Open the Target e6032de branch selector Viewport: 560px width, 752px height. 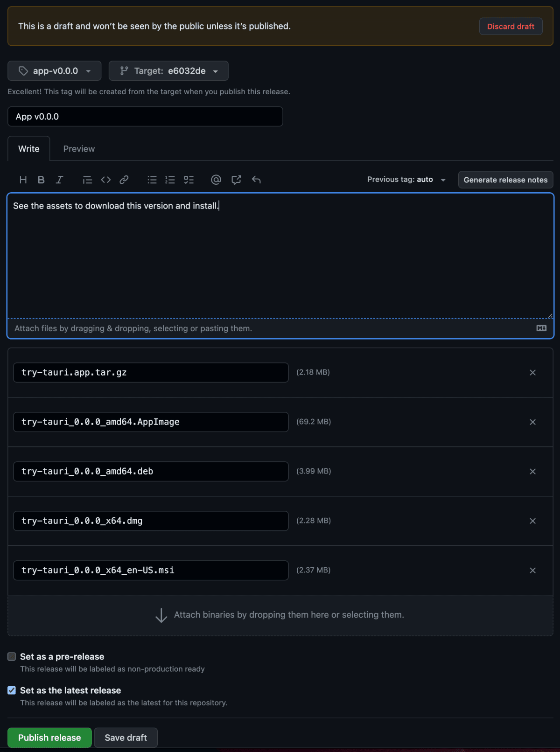tap(168, 71)
